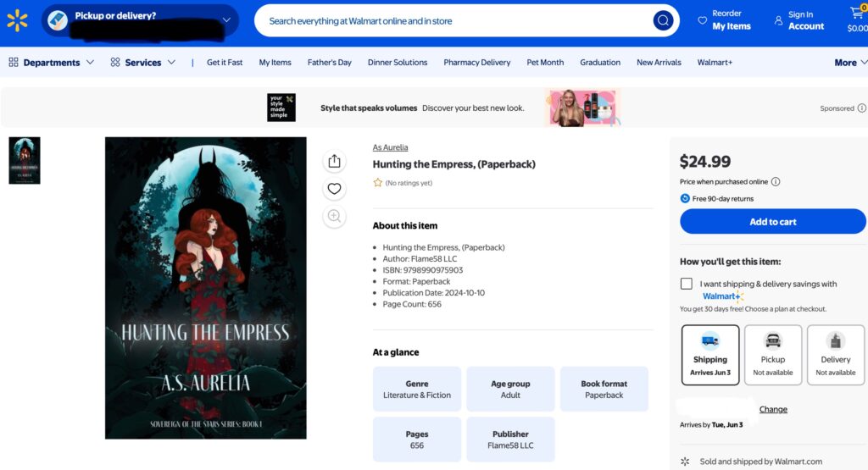Open Walmart+ nav link
Image resolution: width=868 pixels, height=470 pixels.
tap(715, 63)
